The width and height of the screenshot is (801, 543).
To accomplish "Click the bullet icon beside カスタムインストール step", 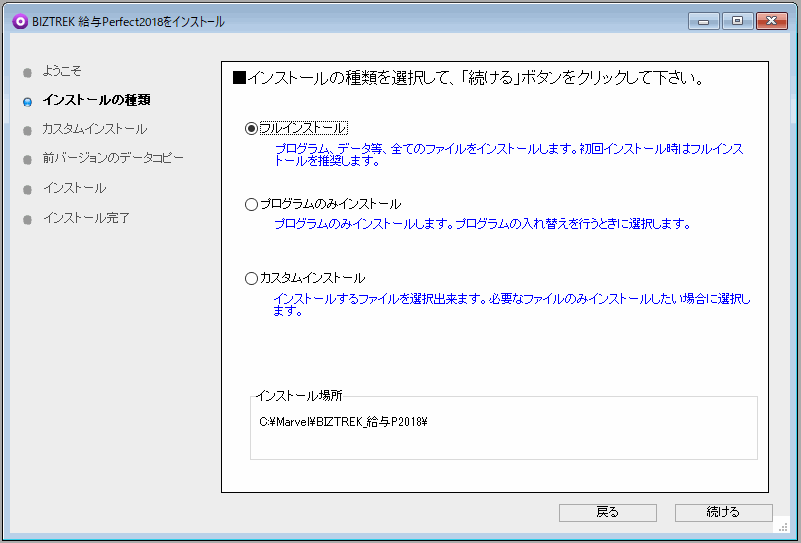I will click(x=28, y=130).
